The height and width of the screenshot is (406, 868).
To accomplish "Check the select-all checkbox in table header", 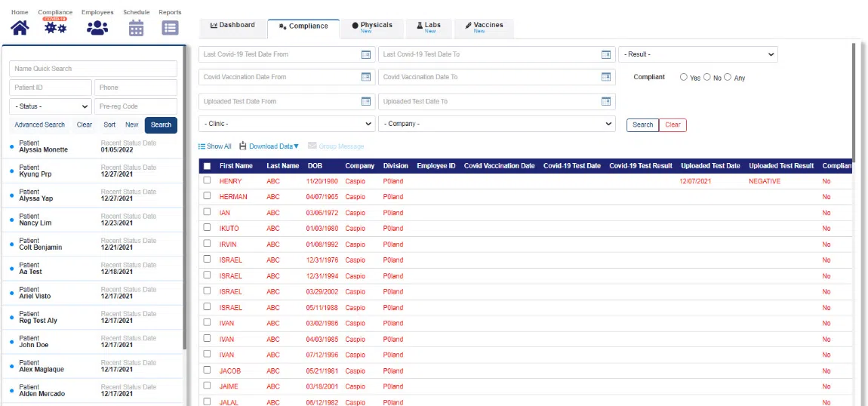I will point(207,166).
